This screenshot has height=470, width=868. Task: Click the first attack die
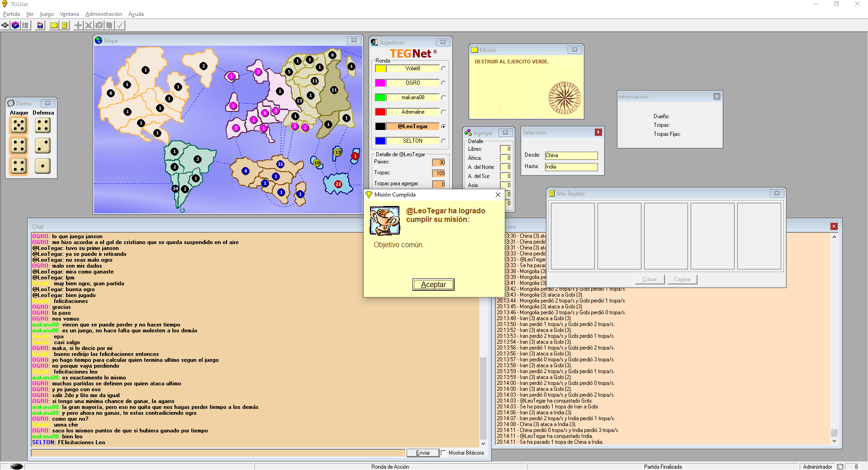click(19, 125)
